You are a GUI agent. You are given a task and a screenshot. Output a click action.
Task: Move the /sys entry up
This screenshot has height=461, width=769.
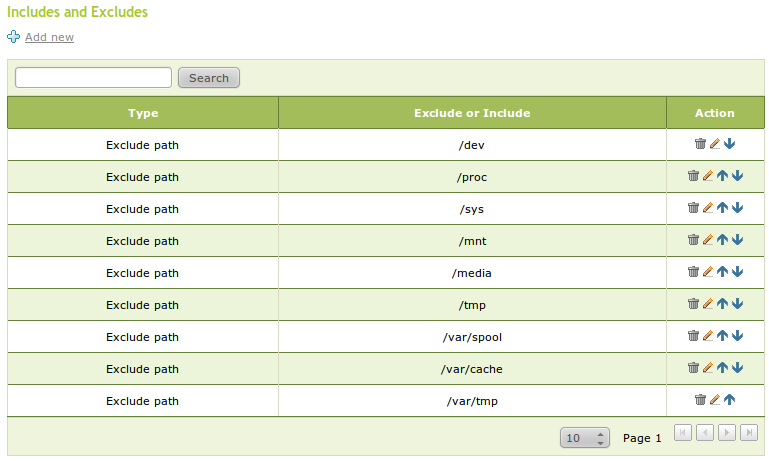coord(722,208)
